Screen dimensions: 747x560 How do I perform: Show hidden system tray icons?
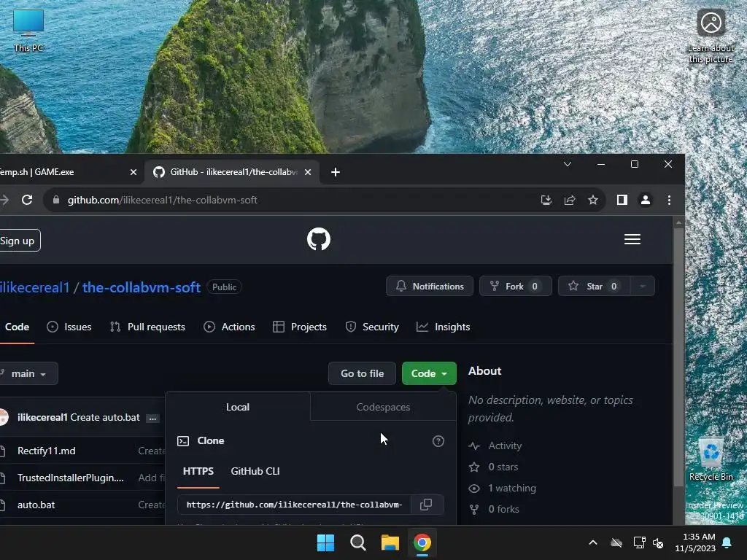[x=592, y=542]
